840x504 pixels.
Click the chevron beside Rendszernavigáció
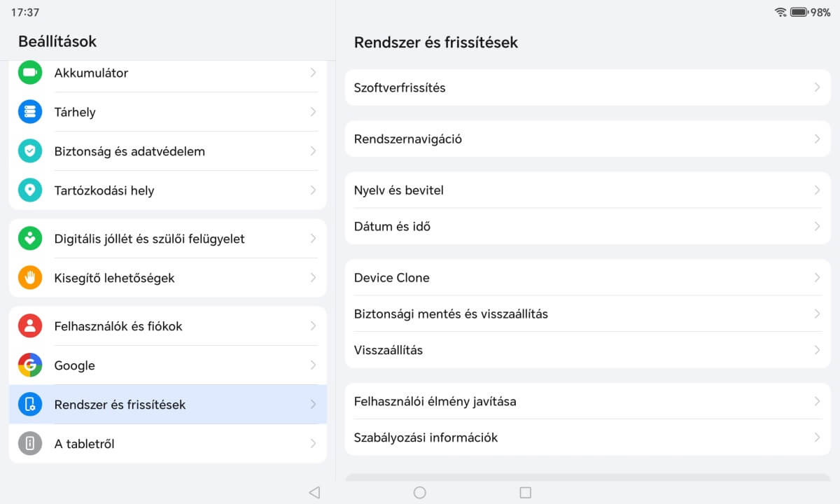817,139
